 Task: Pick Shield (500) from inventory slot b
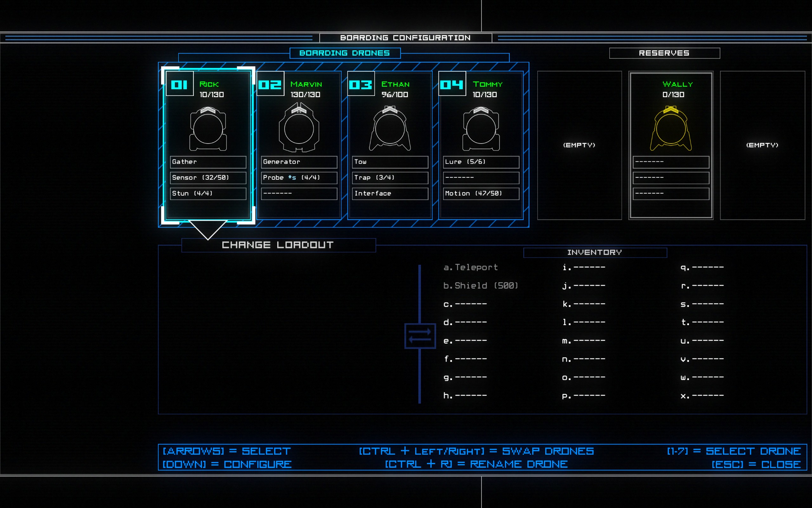click(x=481, y=285)
